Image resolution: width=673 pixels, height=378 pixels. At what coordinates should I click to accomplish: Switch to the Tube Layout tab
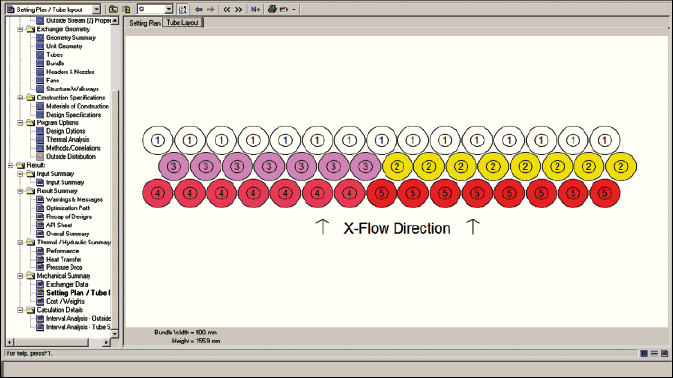pos(182,23)
